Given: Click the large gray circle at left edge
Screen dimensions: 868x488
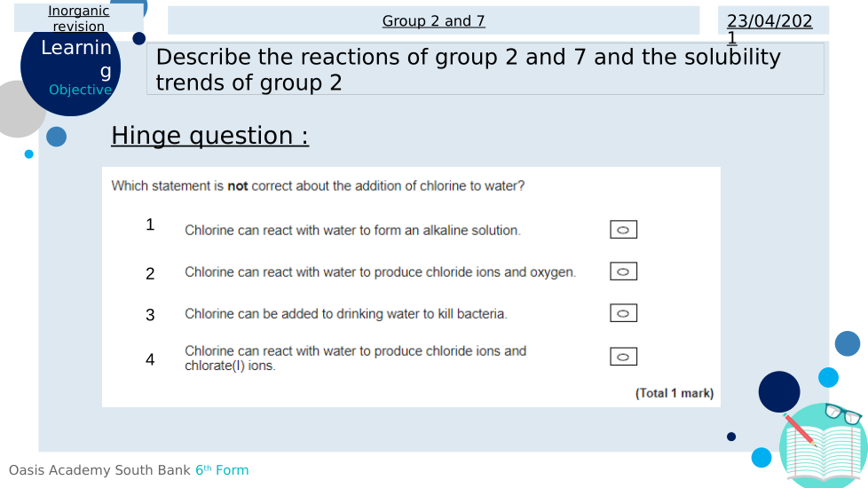Looking at the screenshot, I should click(16, 109).
